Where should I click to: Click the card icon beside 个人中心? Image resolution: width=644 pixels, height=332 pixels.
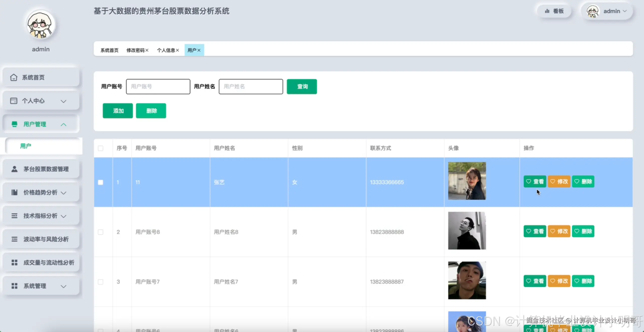click(x=14, y=101)
